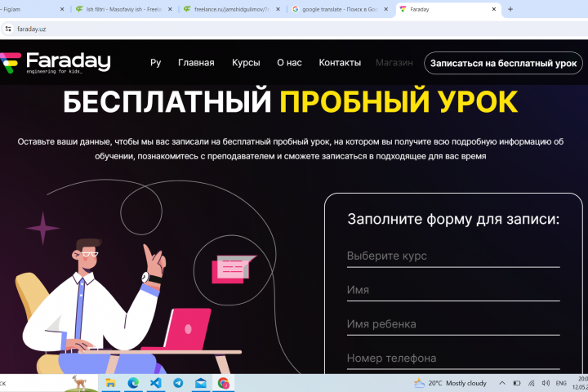Open Microsoft Edge from taskbar
The image size is (588, 392).
point(133,383)
